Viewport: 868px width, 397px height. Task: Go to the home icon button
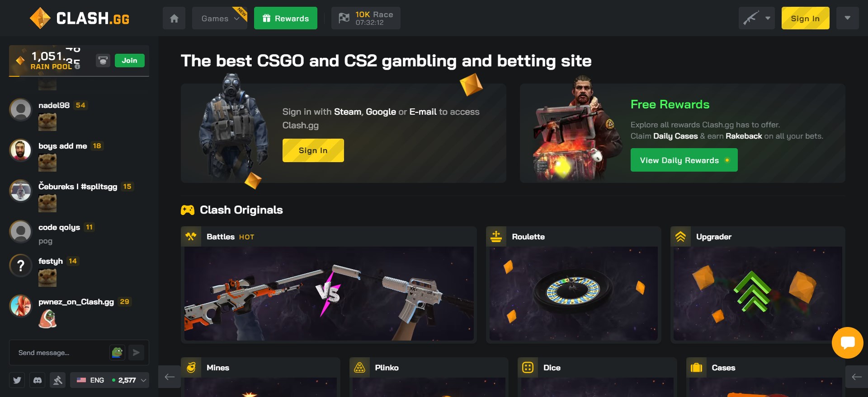[x=174, y=19]
